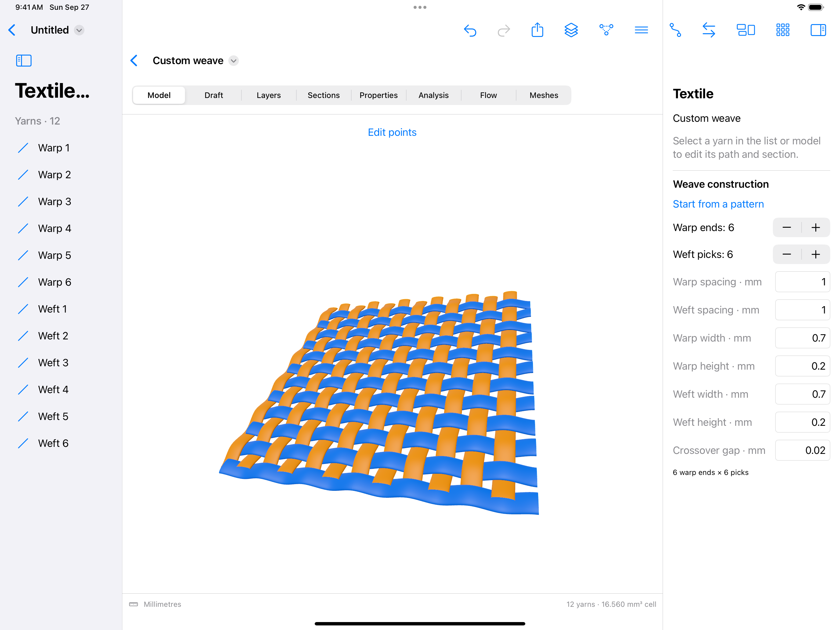
Task: Open the nine-square grid icon
Action: (782, 30)
